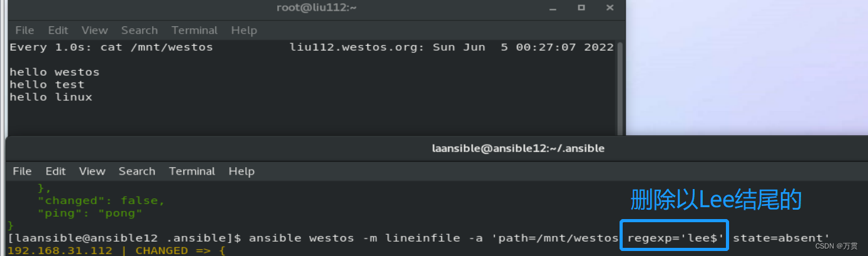Open Help menu in root@liu112 terminal

pyautogui.click(x=244, y=30)
